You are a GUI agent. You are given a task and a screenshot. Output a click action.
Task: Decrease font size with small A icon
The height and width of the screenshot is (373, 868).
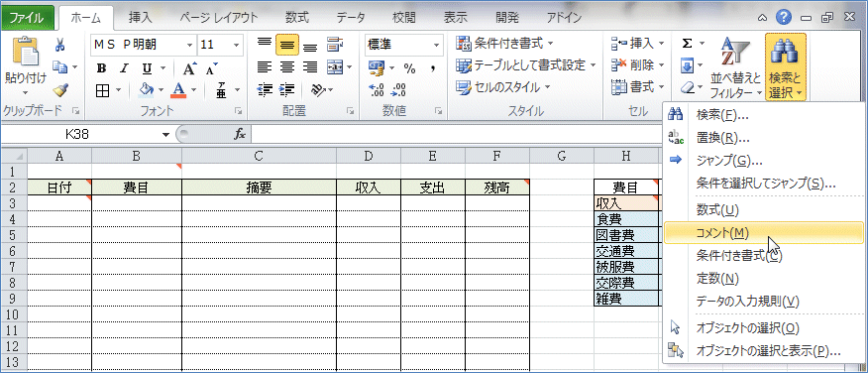click(211, 68)
